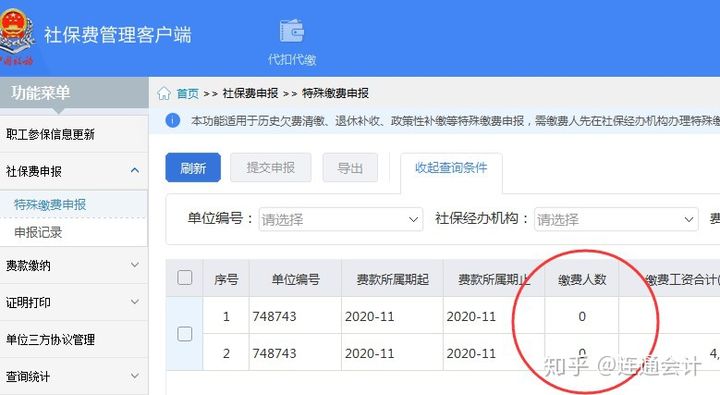Select 特殊缴费申报 in sidebar
This screenshot has height=395, width=720.
(74, 204)
